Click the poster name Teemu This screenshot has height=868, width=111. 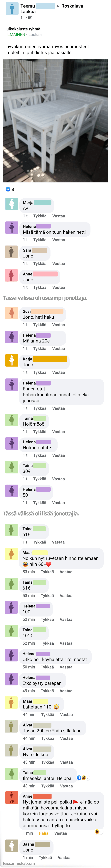point(27,6)
